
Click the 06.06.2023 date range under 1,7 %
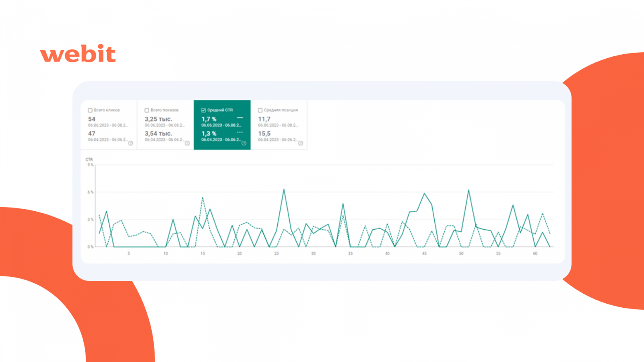[221, 125]
